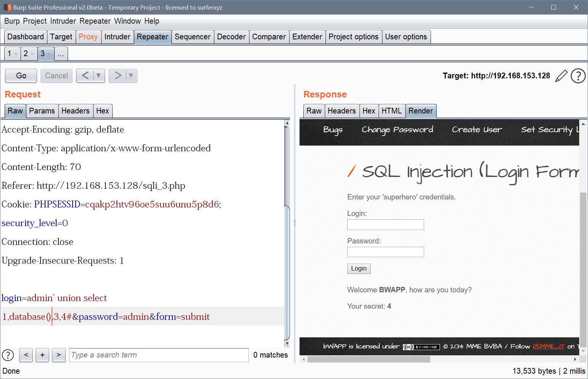Click the plus search options button
The height and width of the screenshot is (379, 588).
(x=42, y=355)
